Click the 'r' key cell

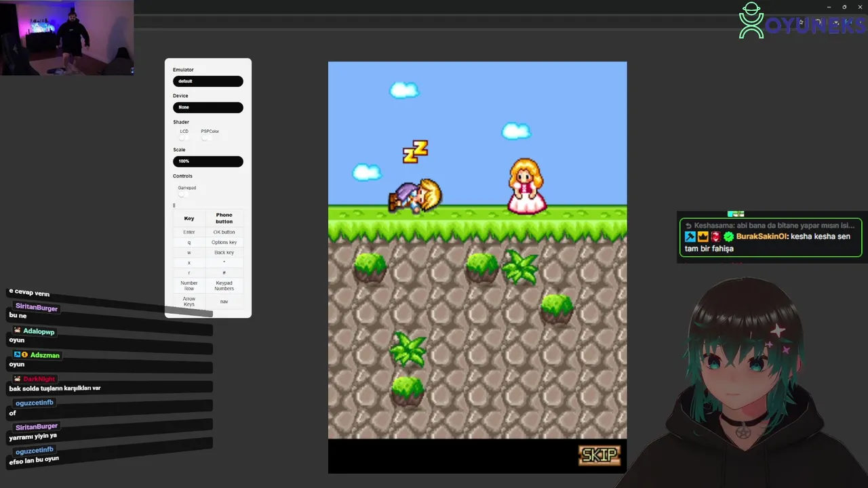189,272
